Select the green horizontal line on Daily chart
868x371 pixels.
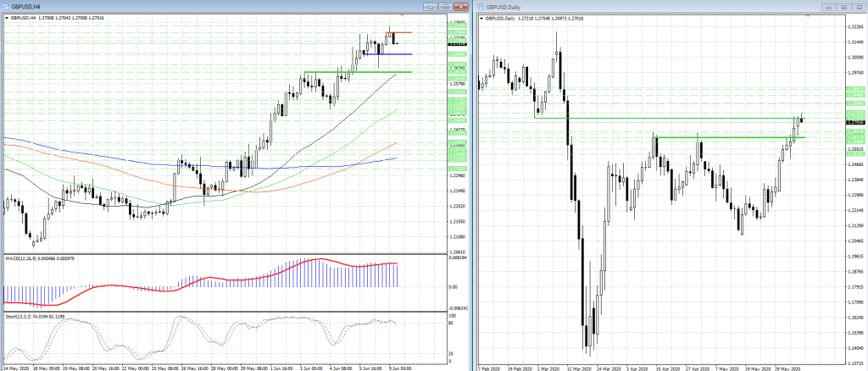(x=721, y=137)
